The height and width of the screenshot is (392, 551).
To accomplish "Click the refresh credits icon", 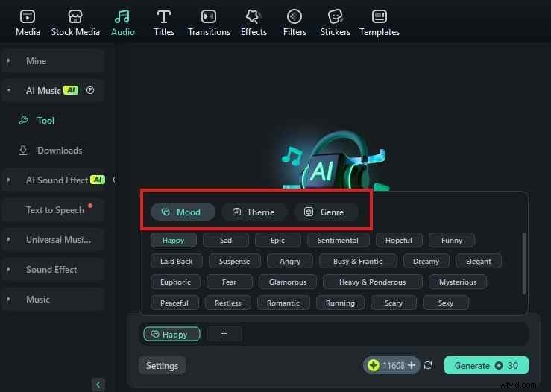I will tap(428, 366).
